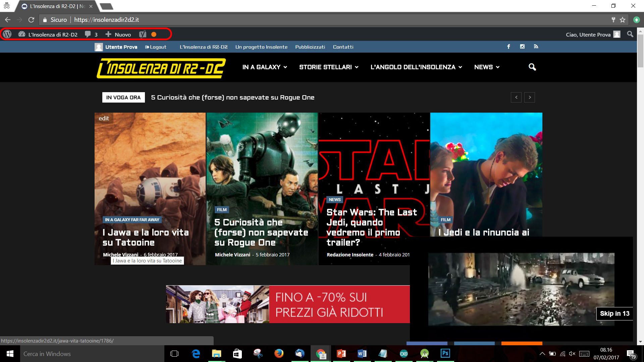The height and width of the screenshot is (362, 644).
Task: Click the green extension icon in Chrome toolbar
Action: [636, 20]
